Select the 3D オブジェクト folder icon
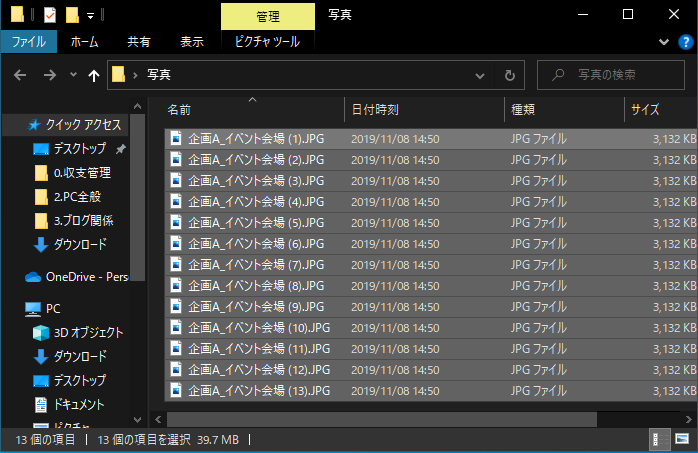The image size is (698, 453). tap(41, 333)
